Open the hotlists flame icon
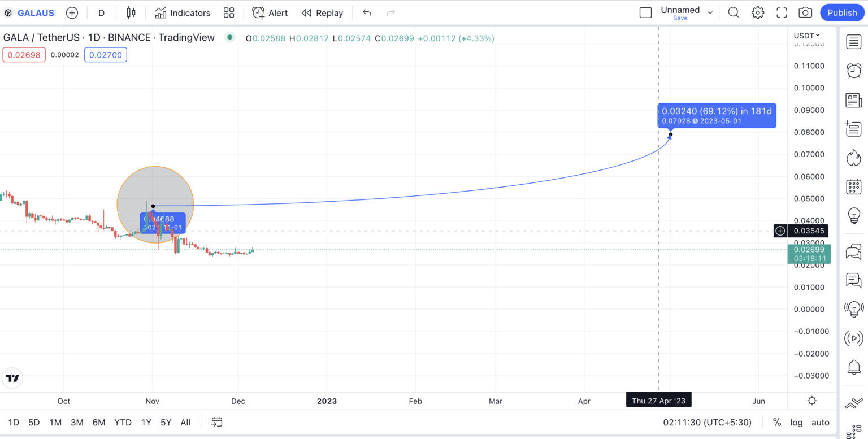 click(x=853, y=157)
